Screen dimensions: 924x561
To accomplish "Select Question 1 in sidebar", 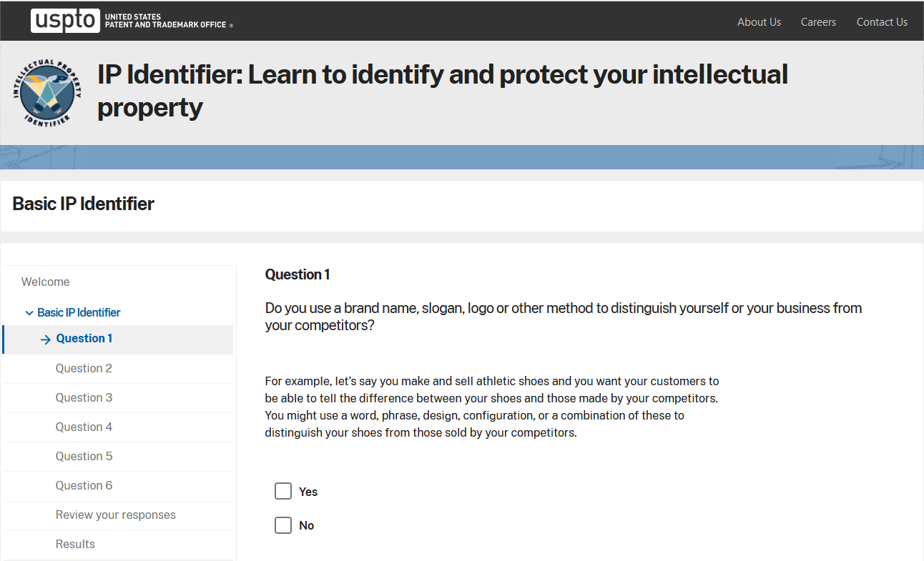I will click(84, 339).
